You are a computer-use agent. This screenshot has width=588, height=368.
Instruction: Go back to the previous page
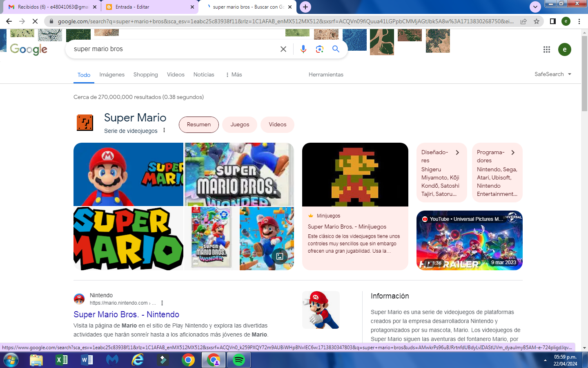tap(9, 21)
